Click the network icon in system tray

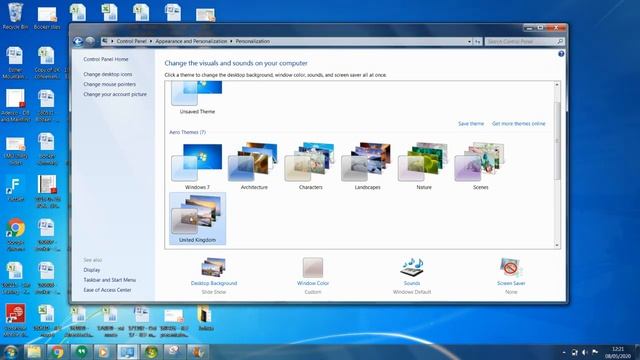575,352
